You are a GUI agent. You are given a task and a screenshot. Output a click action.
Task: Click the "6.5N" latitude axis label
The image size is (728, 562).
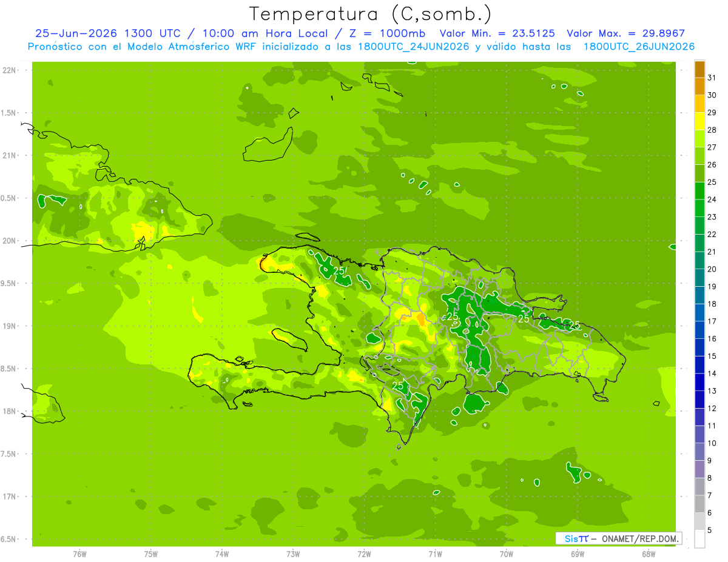[9, 540]
